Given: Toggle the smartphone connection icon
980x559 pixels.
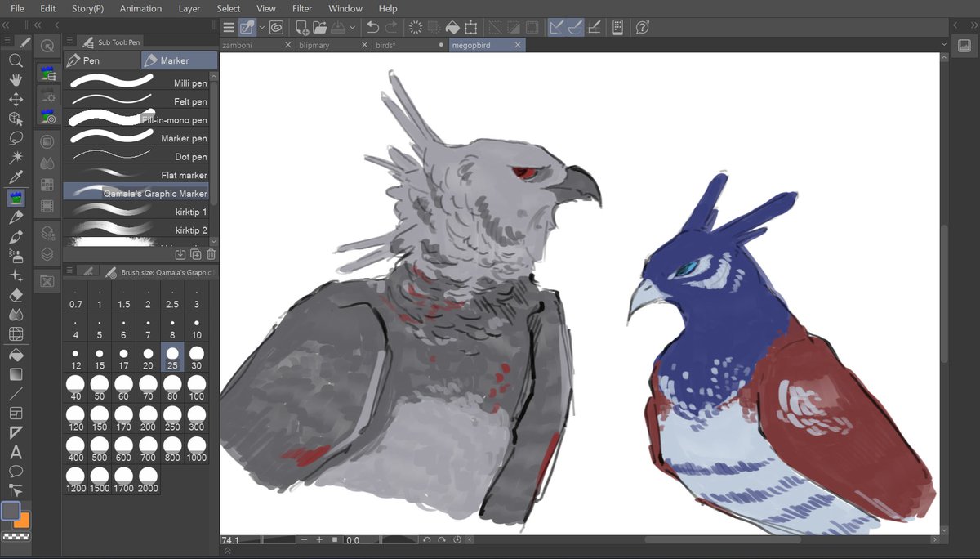Looking at the screenshot, I should tap(618, 27).
